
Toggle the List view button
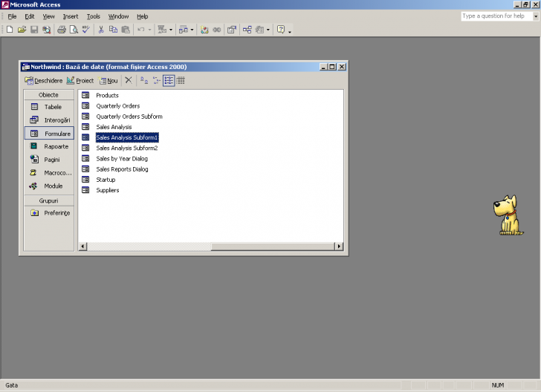pos(169,80)
